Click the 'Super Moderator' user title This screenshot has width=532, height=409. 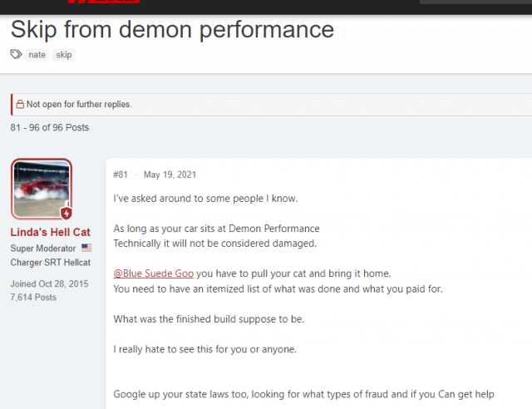pyautogui.click(x=43, y=249)
